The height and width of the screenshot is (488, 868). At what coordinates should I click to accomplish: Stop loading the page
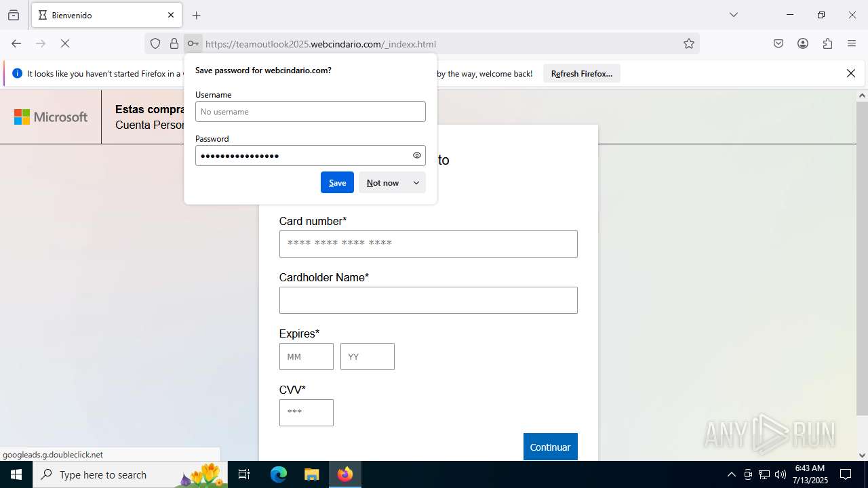click(65, 43)
